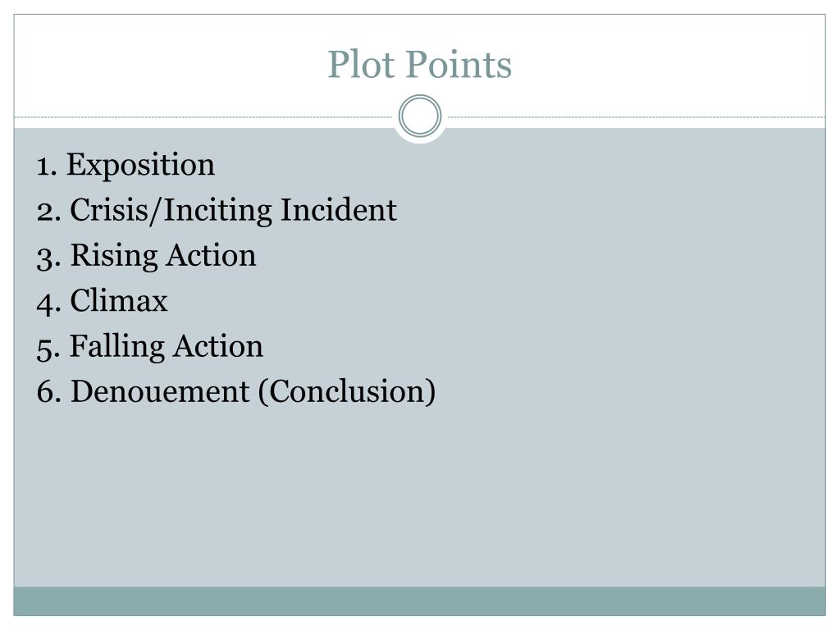Click the dashed line right of circle
The height and width of the screenshot is (630, 840).
coord(637,116)
